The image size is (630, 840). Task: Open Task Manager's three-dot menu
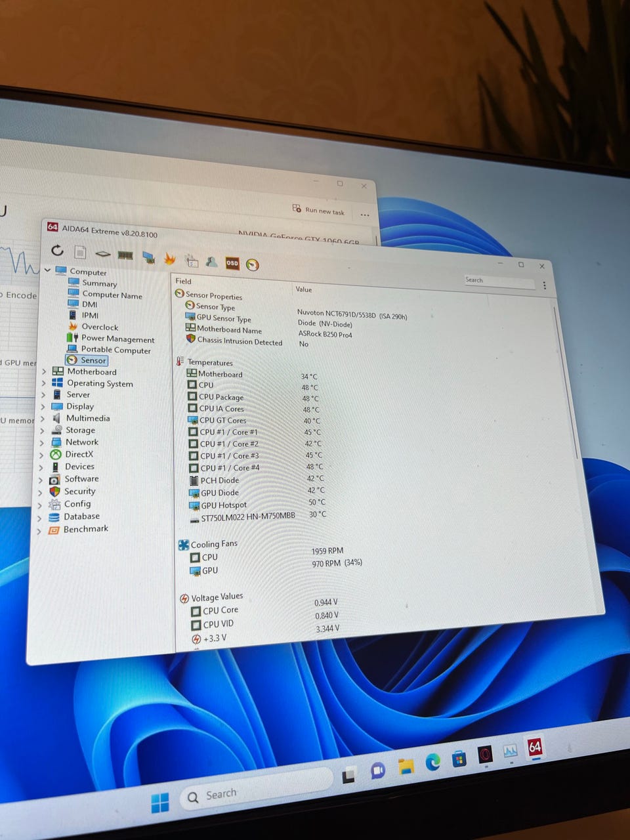[365, 215]
